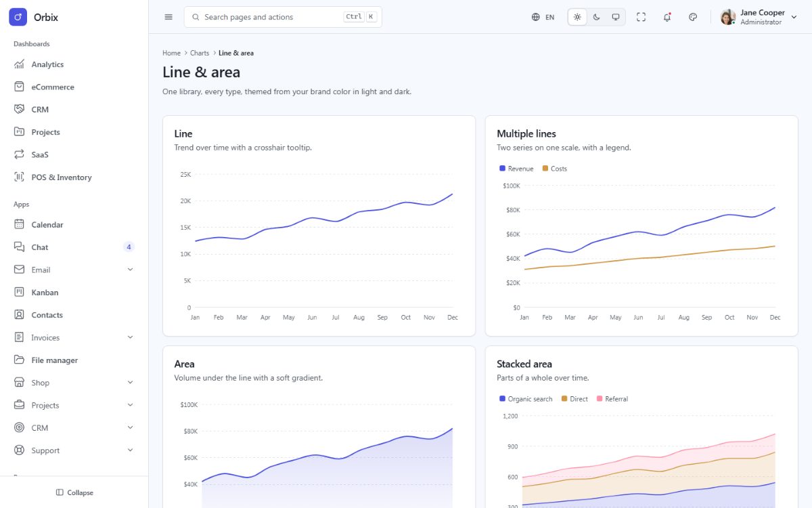Image resolution: width=812 pixels, height=508 pixels.
Task: Go to Home breadcrumb link
Action: pyautogui.click(x=171, y=53)
